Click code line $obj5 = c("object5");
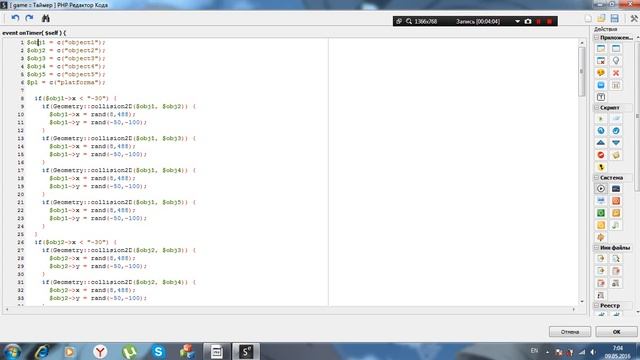This screenshot has height=360, width=640. click(66, 74)
